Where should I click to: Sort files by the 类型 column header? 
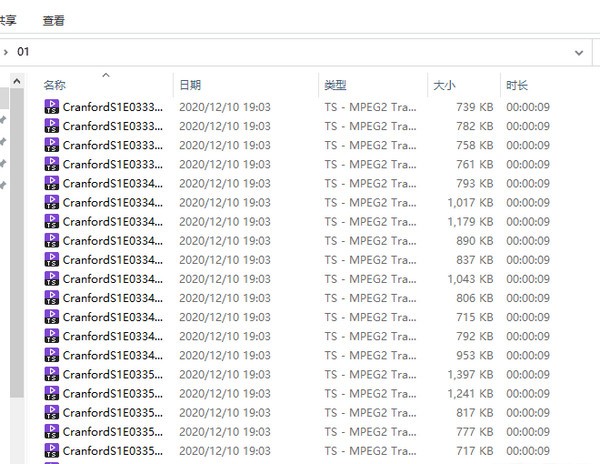[x=336, y=85]
